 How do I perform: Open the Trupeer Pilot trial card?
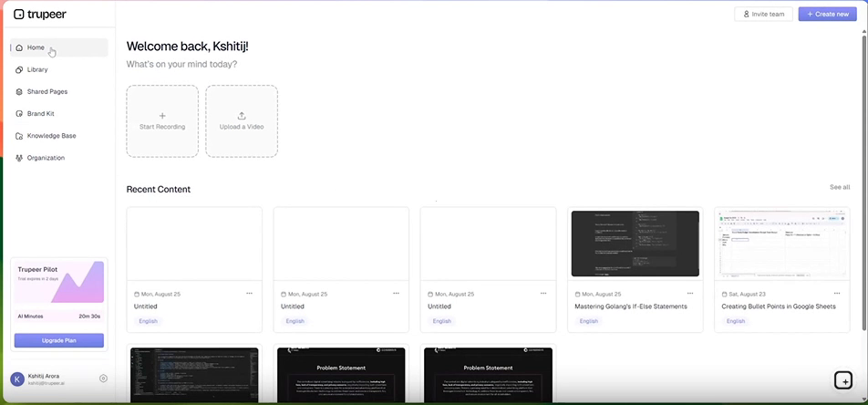(59, 284)
